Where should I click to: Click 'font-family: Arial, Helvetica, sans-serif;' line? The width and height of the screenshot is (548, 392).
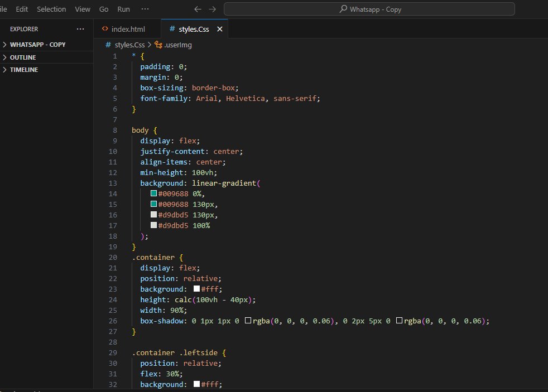230,99
